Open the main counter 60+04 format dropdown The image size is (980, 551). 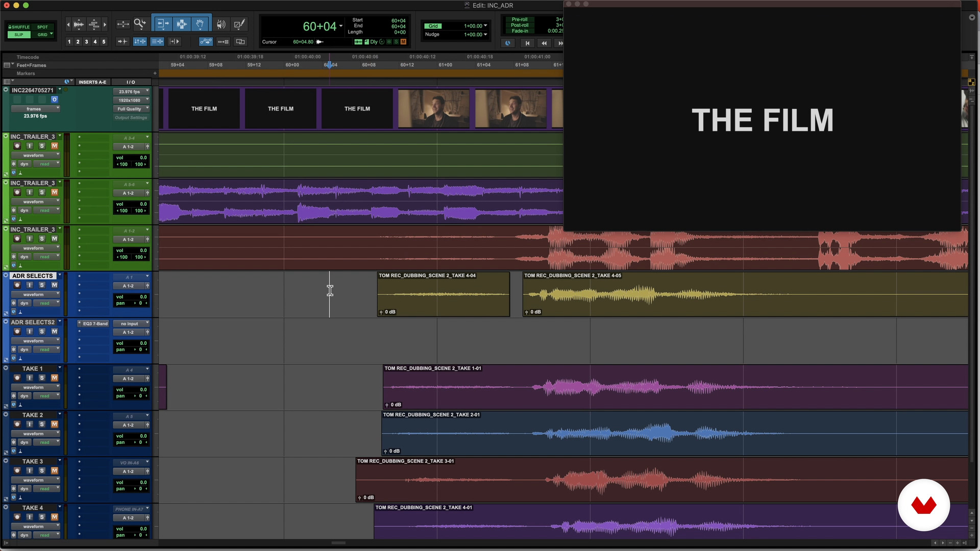tap(341, 26)
